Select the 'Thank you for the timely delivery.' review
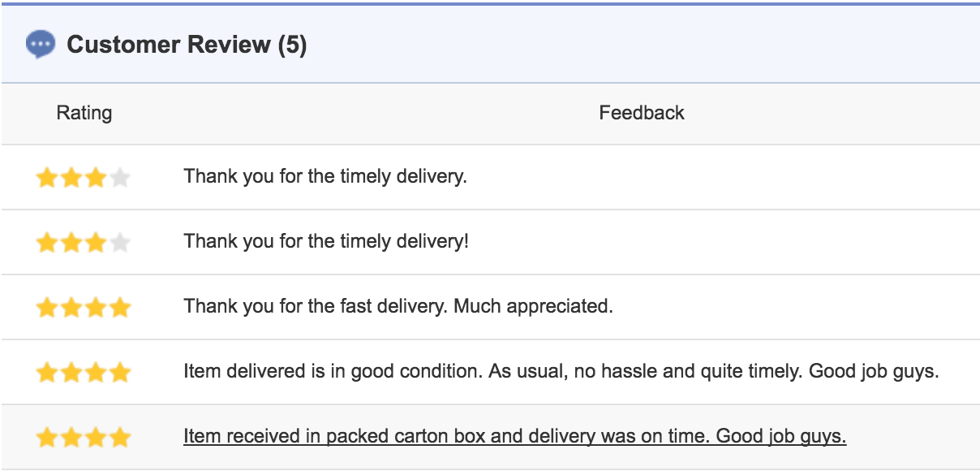Viewport: 980px width, 471px height. (x=325, y=176)
